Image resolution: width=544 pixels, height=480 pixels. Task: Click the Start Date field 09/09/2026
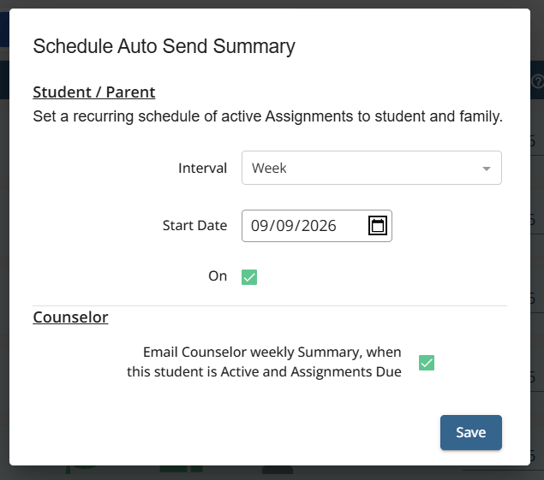point(316,226)
